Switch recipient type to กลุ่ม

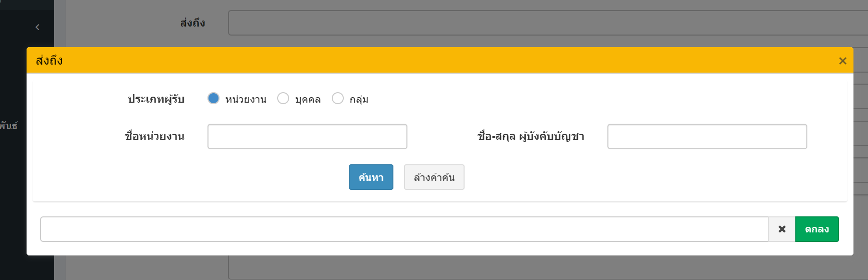click(x=338, y=99)
